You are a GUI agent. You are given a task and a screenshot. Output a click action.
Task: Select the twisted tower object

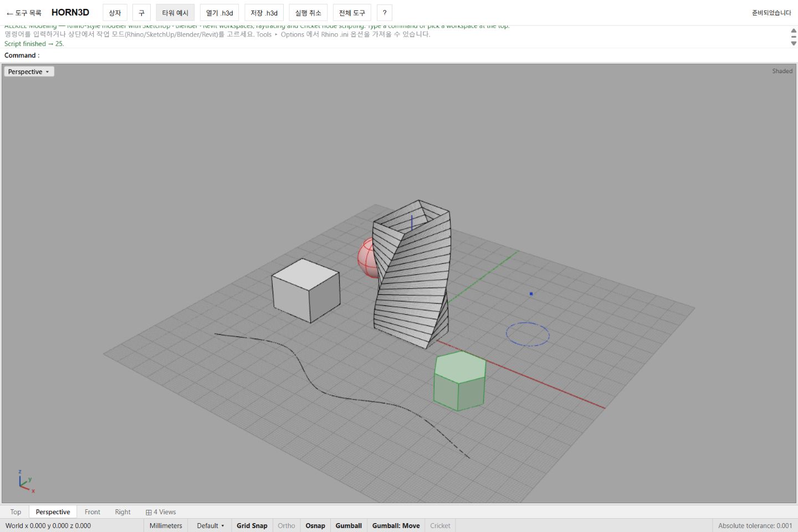point(412,274)
